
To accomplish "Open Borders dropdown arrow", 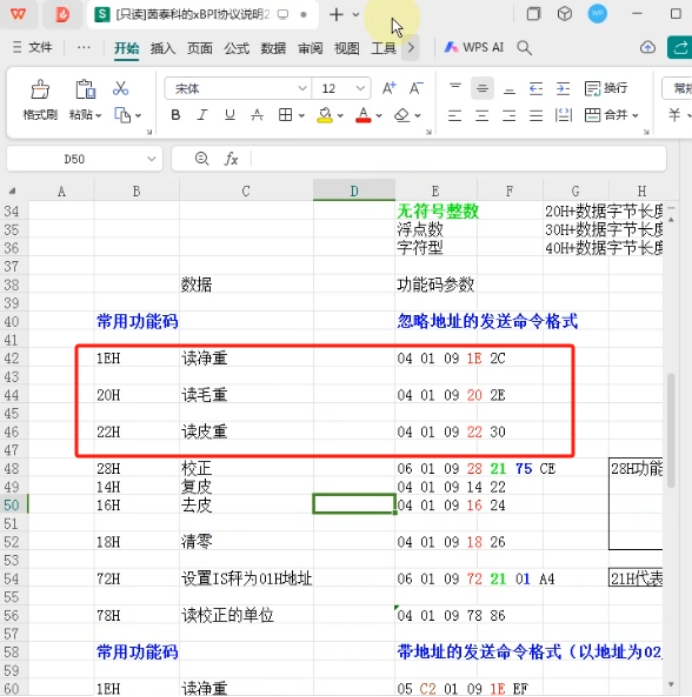I will [302, 116].
